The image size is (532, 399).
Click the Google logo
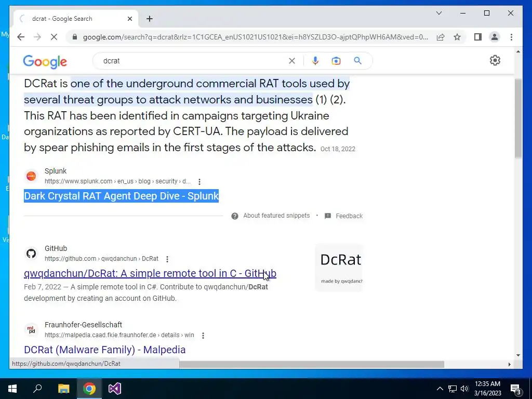(45, 61)
